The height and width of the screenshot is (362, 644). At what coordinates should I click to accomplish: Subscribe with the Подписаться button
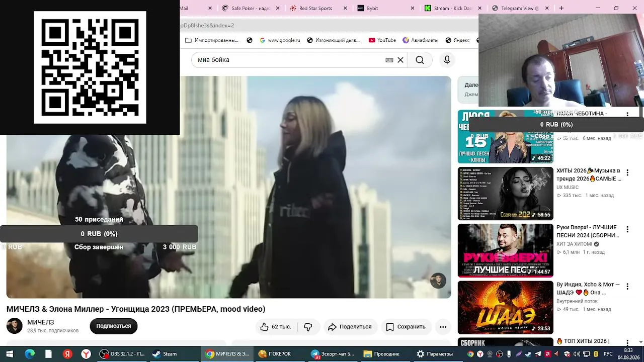point(113,326)
